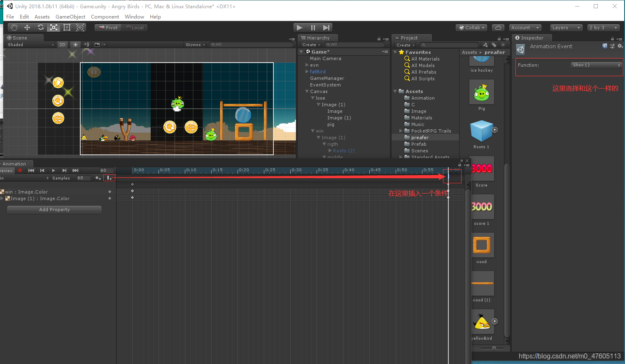The height and width of the screenshot is (364, 625).
Task: Go to last keyframe in Animation
Action: pos(75,170)
